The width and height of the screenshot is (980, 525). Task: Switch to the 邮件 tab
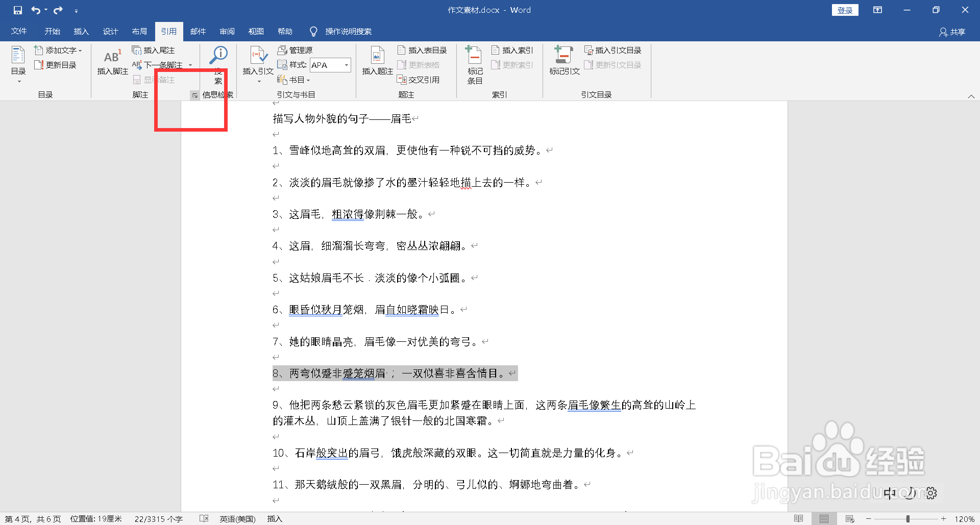point(198,31)
